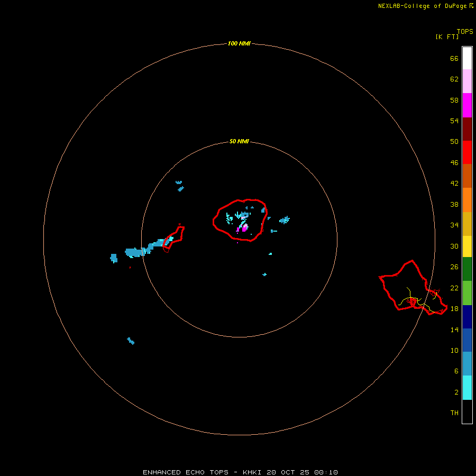The image size is (476, 476).
Task: Click the bright red 46-50 kft swatch
Action: coord(467,152)
